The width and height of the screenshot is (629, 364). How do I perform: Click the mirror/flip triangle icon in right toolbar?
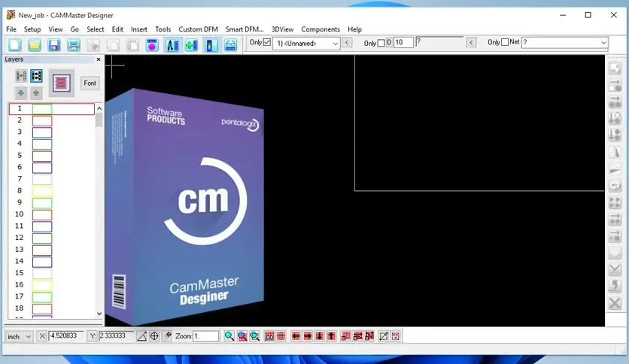(x=615, y=152)
